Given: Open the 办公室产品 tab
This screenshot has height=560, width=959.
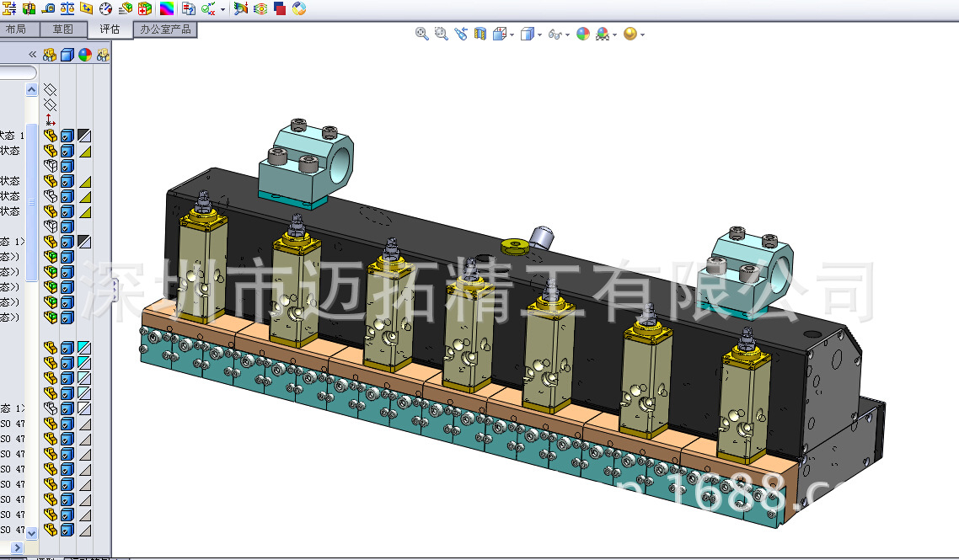Looking at the screenshot, I should coord(165,29).
